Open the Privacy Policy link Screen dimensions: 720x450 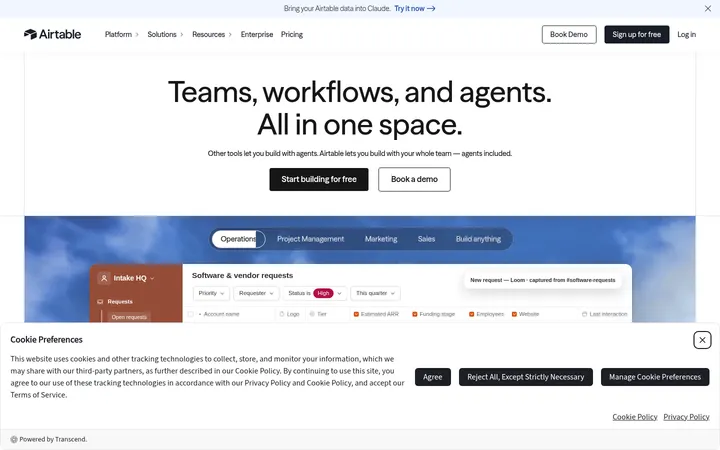[686, 417]
